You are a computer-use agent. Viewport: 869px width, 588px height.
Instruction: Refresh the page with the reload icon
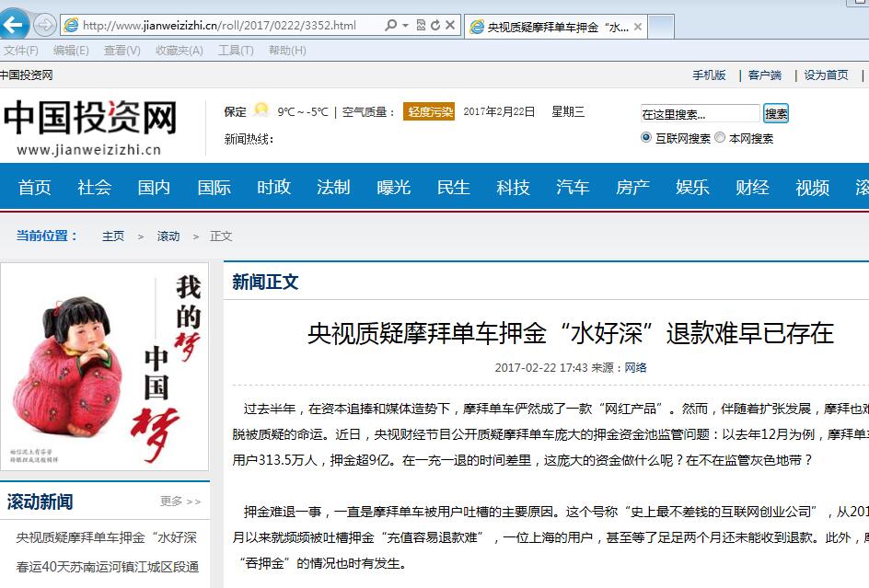point(435,25)
